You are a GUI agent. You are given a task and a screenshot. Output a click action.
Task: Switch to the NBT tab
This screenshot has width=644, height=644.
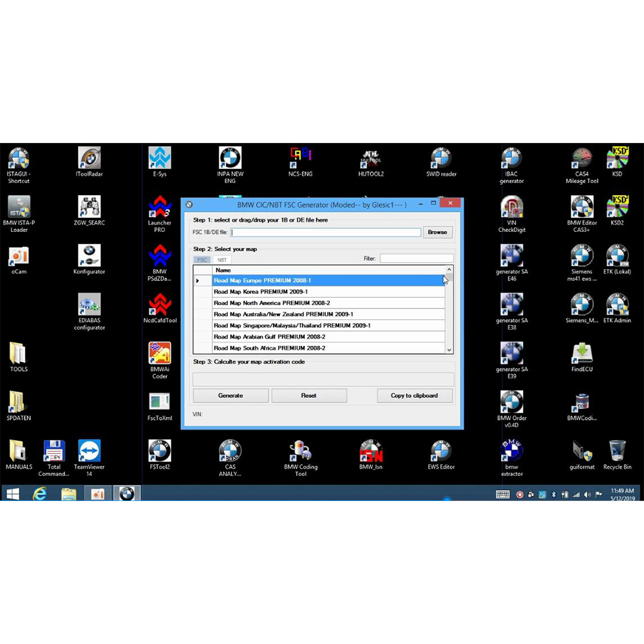coord(222,260)
